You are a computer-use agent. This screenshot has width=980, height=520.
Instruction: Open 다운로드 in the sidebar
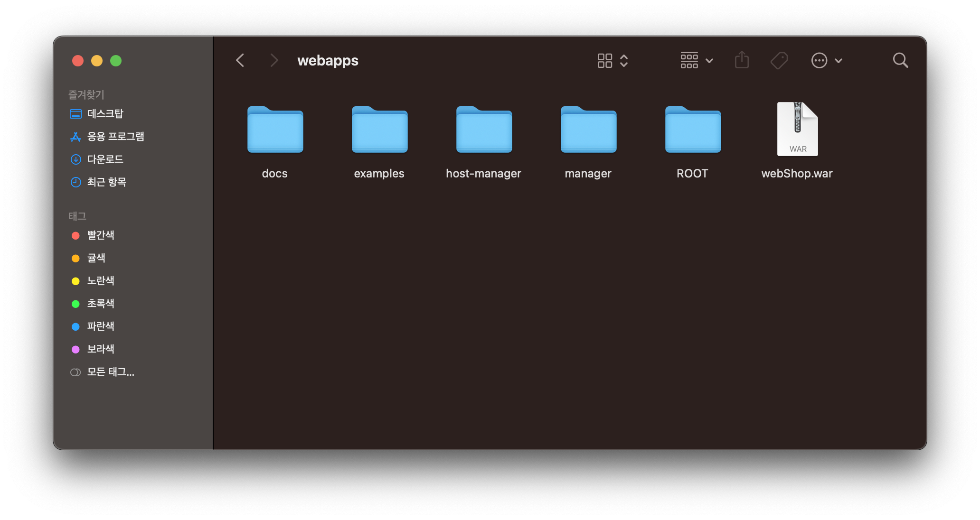click(x=105, y=159)
